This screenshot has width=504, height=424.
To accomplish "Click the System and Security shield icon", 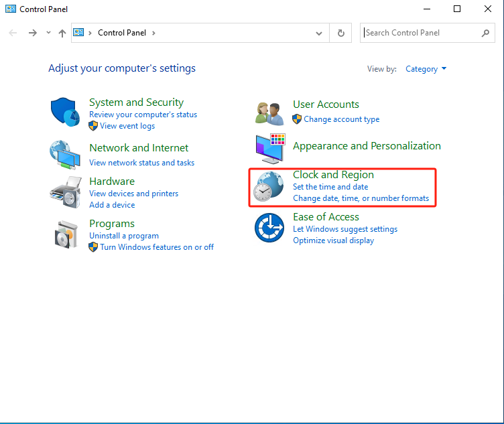I will pos(66,112).
